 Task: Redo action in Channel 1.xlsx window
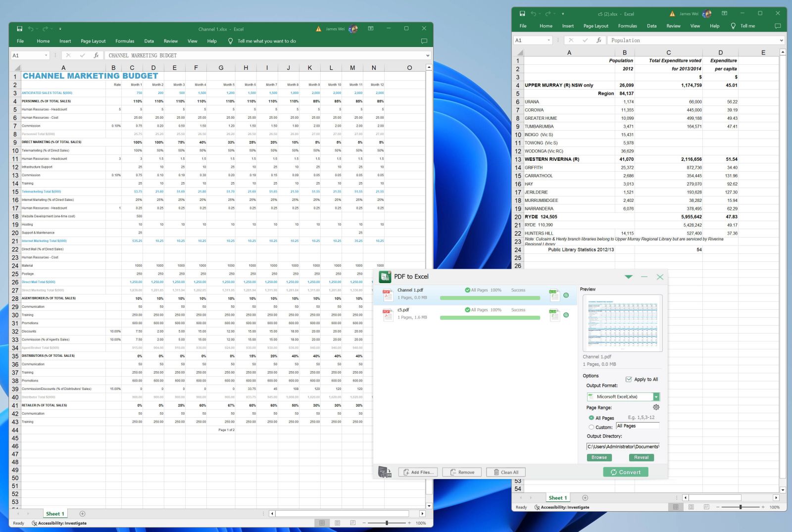(x=46, y=29)
